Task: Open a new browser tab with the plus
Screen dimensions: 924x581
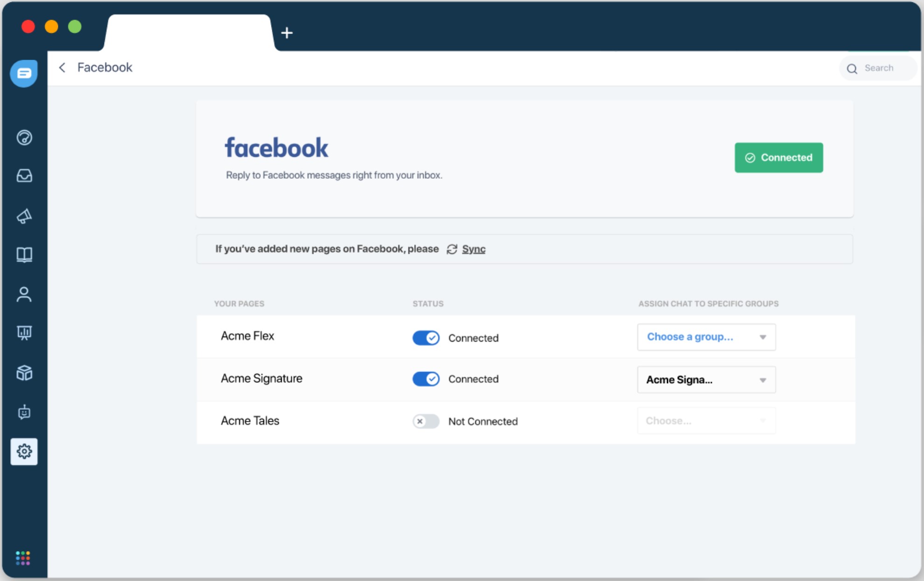Action: (x=287, y=33)
